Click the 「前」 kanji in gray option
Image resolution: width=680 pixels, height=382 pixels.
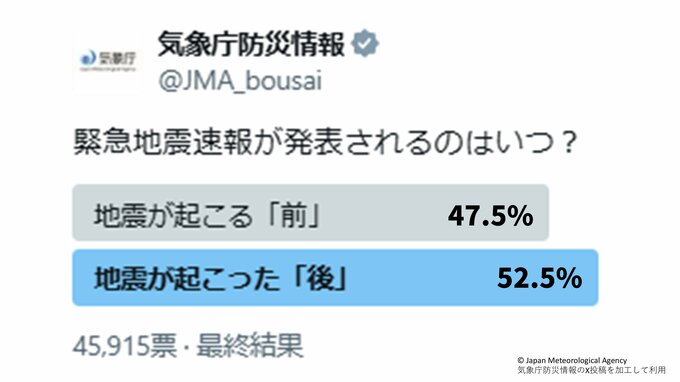click(294, 215)
